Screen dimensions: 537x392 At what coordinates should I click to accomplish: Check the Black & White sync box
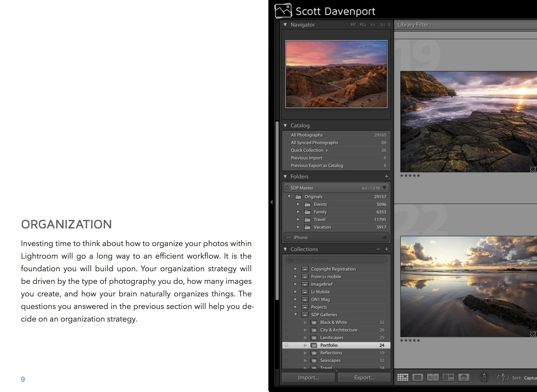[x=286, y=322]
